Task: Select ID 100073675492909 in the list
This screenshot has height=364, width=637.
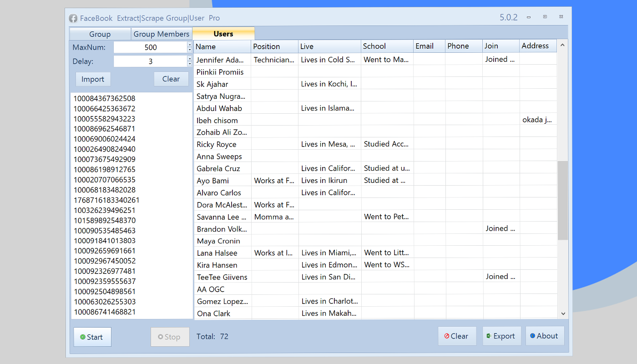Action: pos(105,159)
